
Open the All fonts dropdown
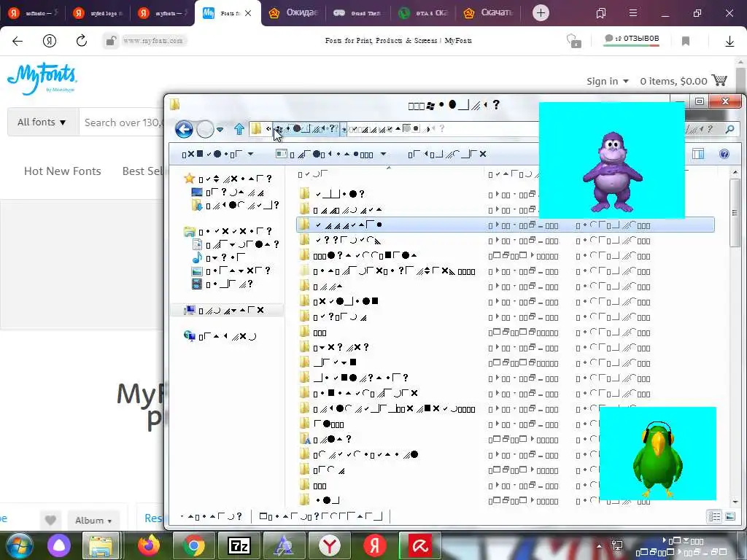coord(42,122)
